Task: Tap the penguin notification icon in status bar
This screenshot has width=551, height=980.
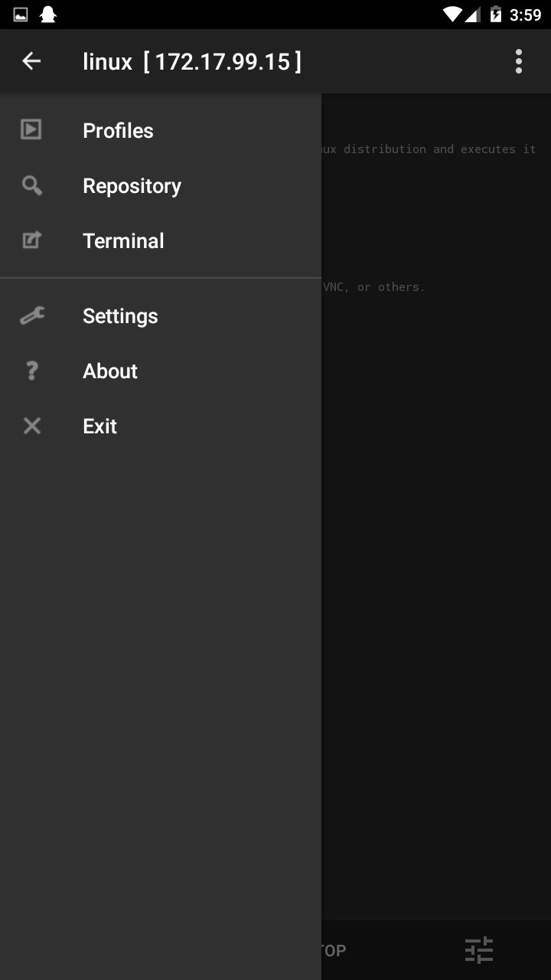Action: tap(48, 15)
